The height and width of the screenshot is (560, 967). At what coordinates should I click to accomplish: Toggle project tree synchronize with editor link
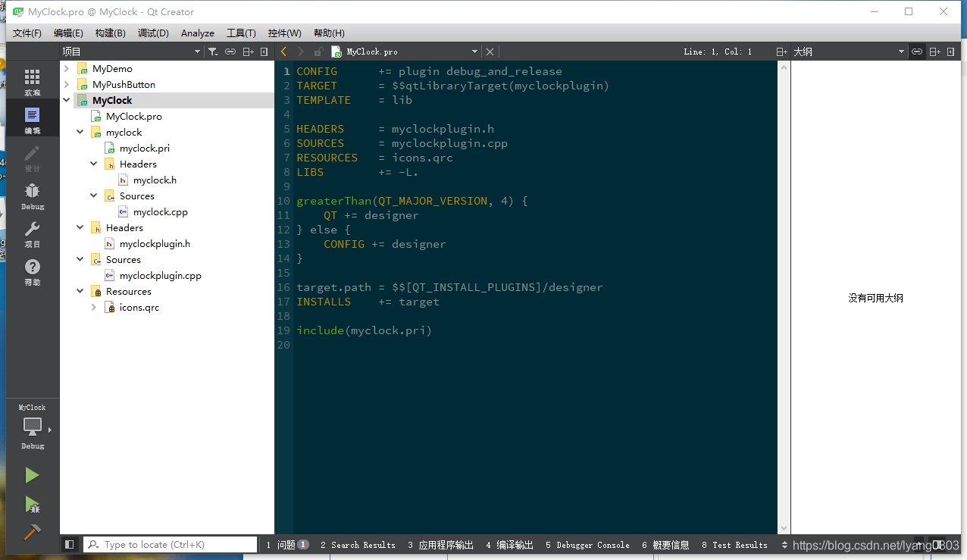coord(230,52)
